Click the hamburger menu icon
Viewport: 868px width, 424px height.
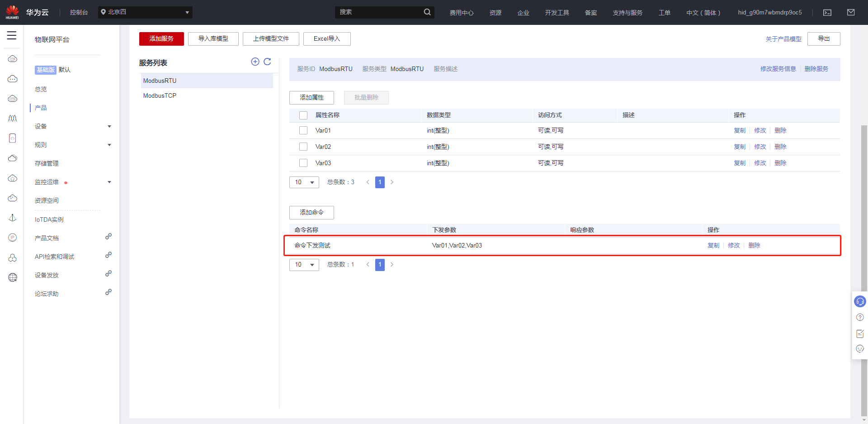12,36
